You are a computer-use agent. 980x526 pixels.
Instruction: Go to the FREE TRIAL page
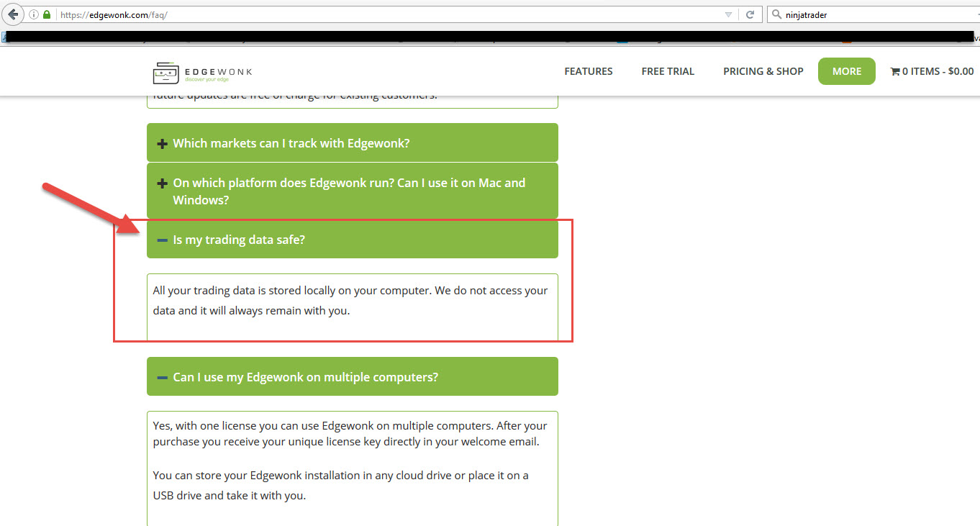point(668,71)
